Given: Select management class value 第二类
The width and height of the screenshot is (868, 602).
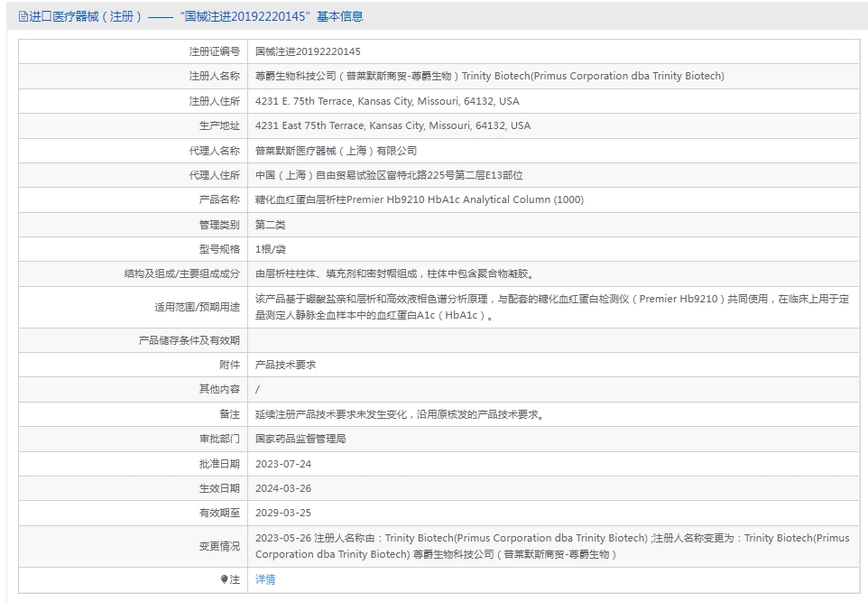Looking at the screenshot, I should (x=270, y=225).
